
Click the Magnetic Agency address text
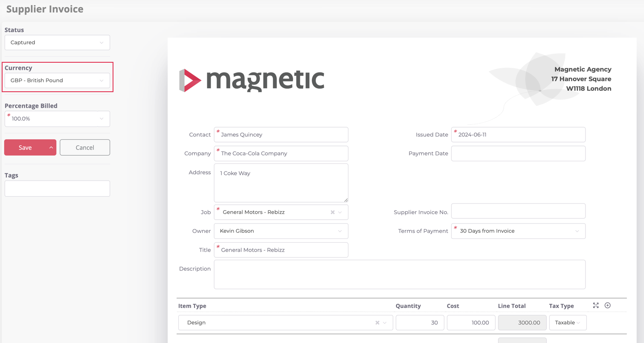pyautogui.click(x=581, y=79)
